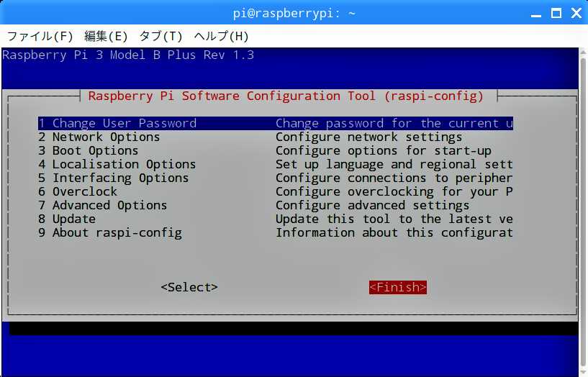Select Change User Password entry
This screenshot has width=588, height=377.
tap(275, 123)
